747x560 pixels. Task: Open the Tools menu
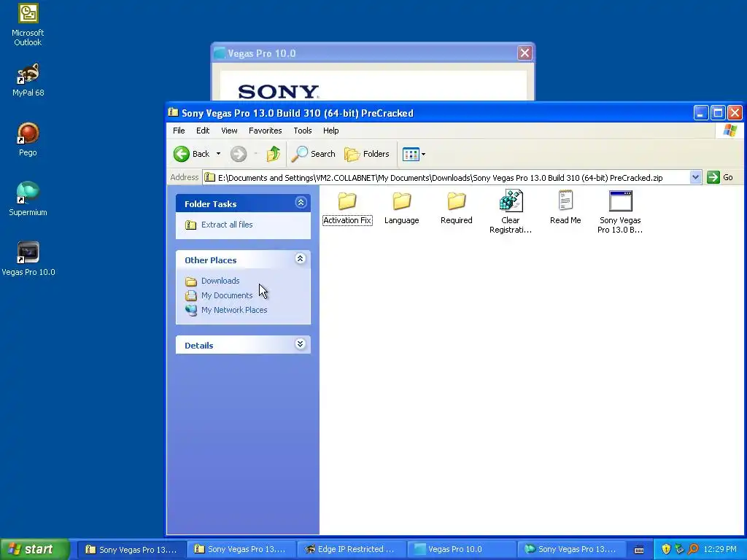pos(303,131)
